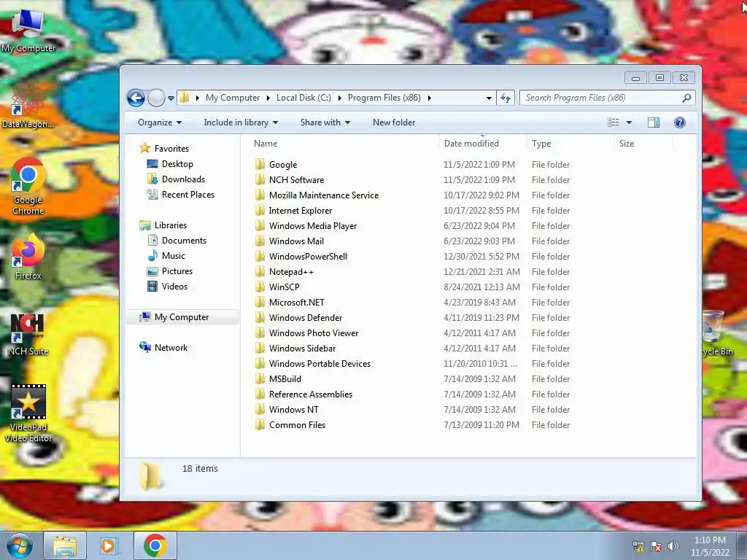The image size is (747, 560).
Task: Sort by the Size column header
Action: (627, 144)
